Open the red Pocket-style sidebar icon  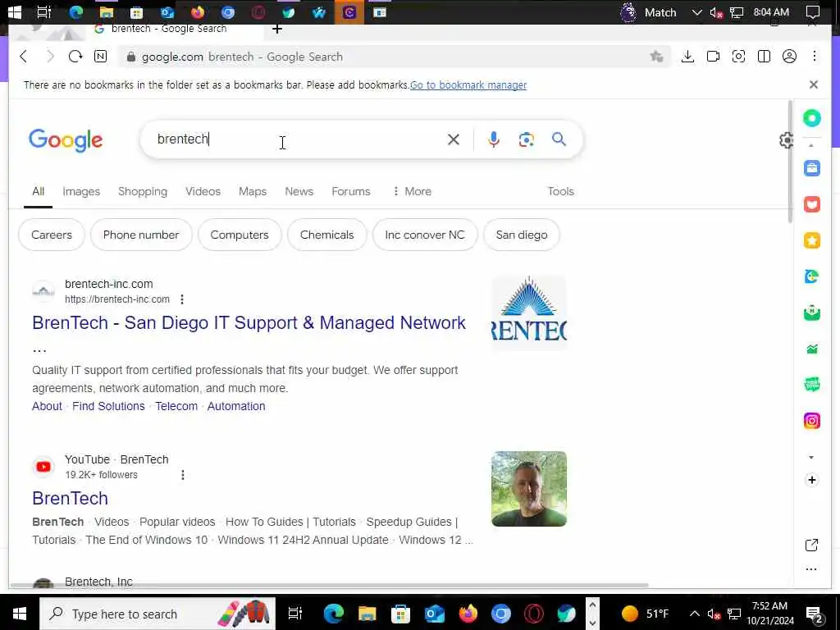coord(811,204)
